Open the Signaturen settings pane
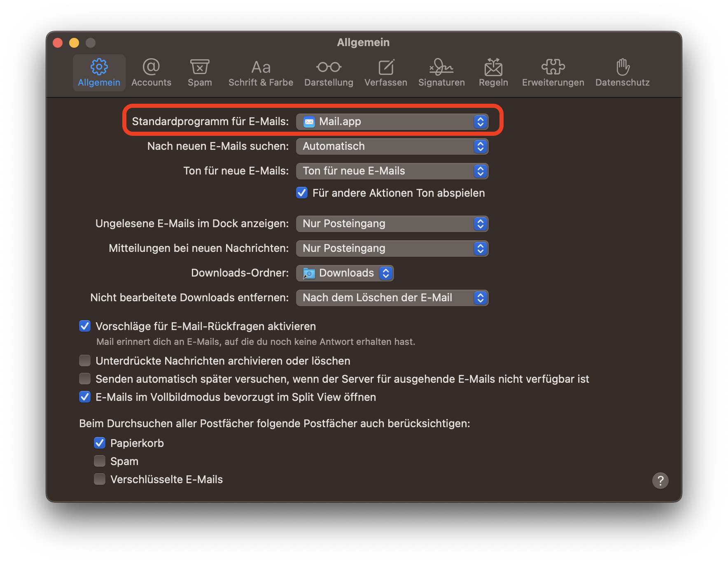The width and height of the screenshot is (728, 563). pos(441,73)
